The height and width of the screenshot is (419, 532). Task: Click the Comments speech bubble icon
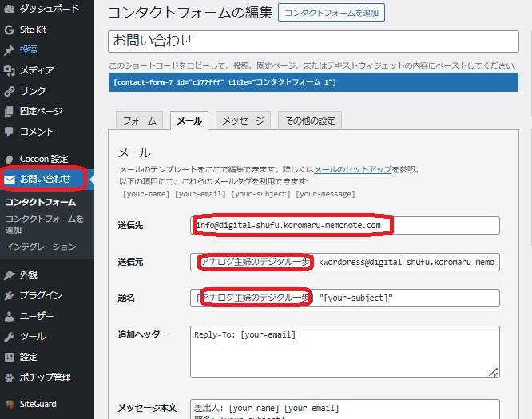[10, 131]
